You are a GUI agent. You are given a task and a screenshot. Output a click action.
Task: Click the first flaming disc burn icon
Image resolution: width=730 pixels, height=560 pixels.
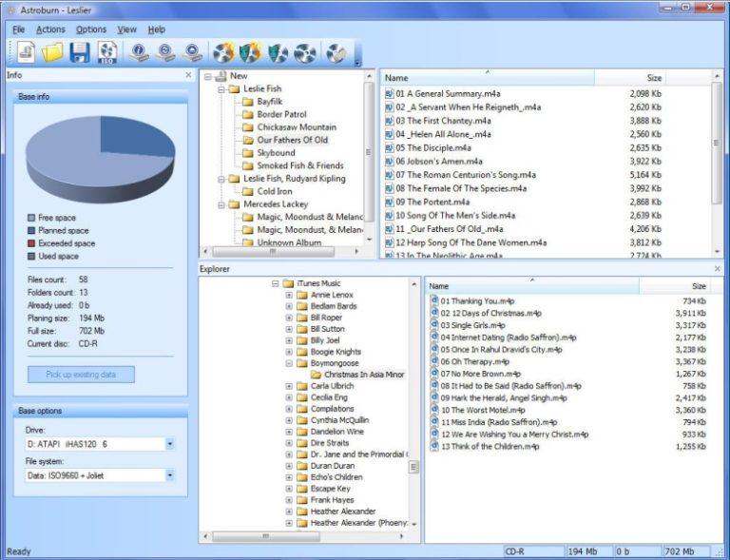pos(223,53)
